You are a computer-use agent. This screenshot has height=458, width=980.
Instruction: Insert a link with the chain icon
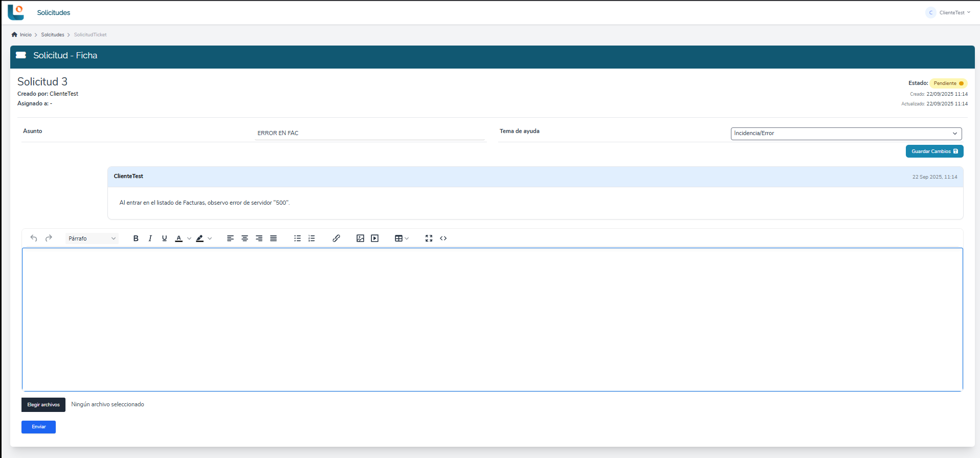336,238
